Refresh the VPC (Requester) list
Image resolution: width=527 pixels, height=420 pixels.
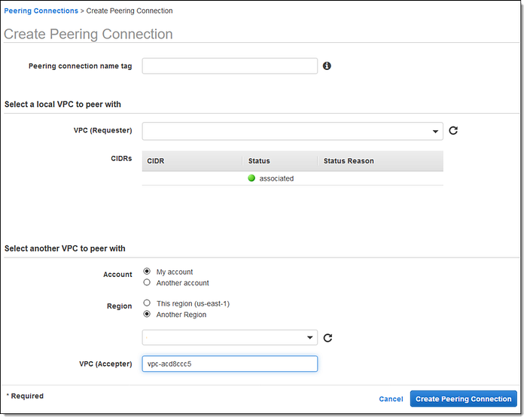click(x=453, y=131)
